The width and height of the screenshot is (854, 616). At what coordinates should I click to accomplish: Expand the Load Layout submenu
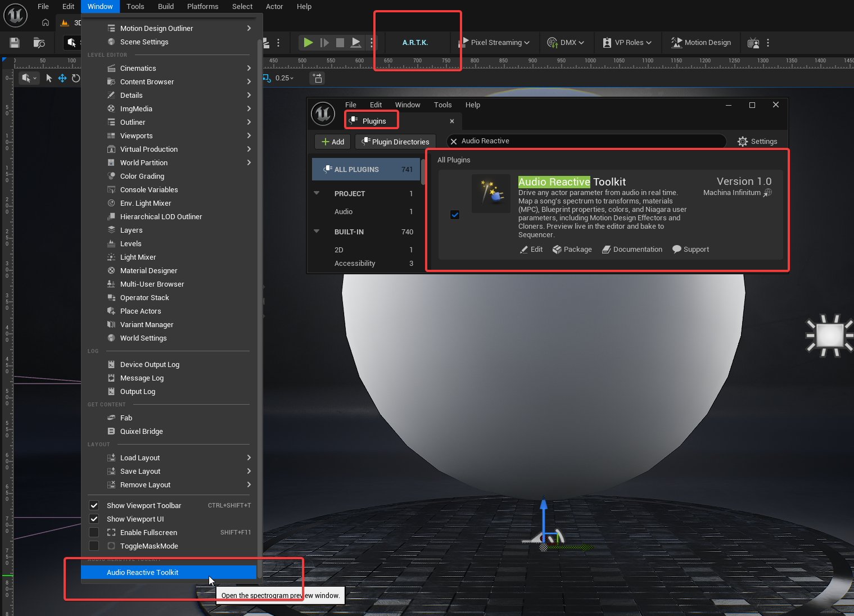pyautogui.click(x=169, y=458)
